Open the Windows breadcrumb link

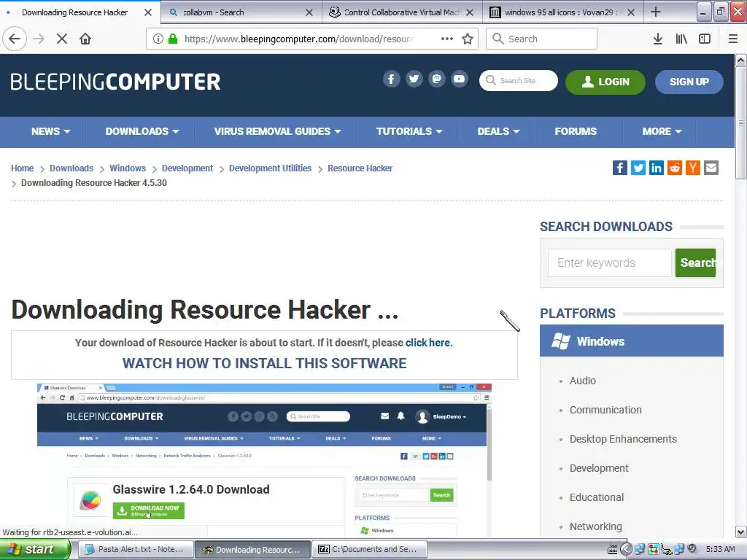(x=128, y=168)
